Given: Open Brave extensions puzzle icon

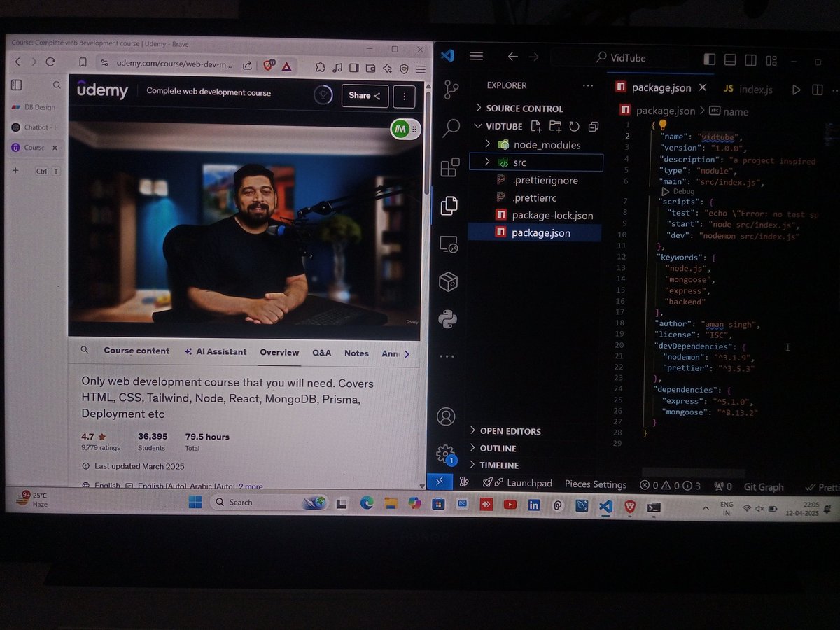Looking at the screenshot, I should pos(321,67).
